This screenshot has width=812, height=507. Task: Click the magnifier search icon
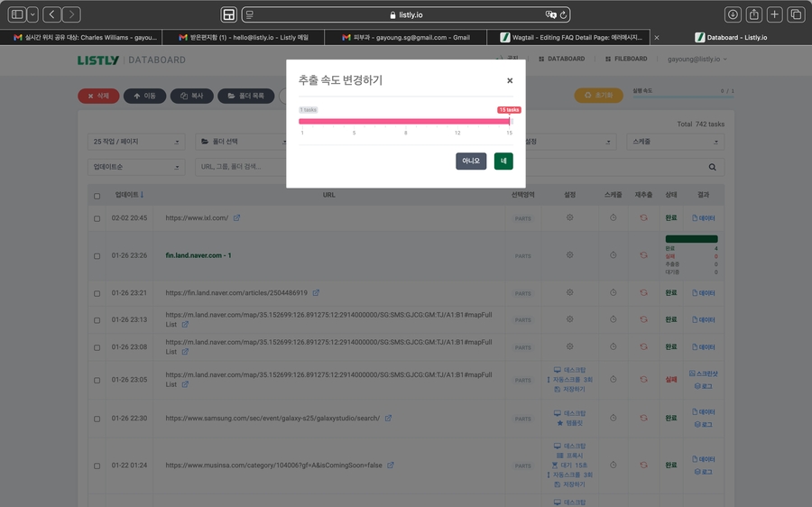point(713,167)
